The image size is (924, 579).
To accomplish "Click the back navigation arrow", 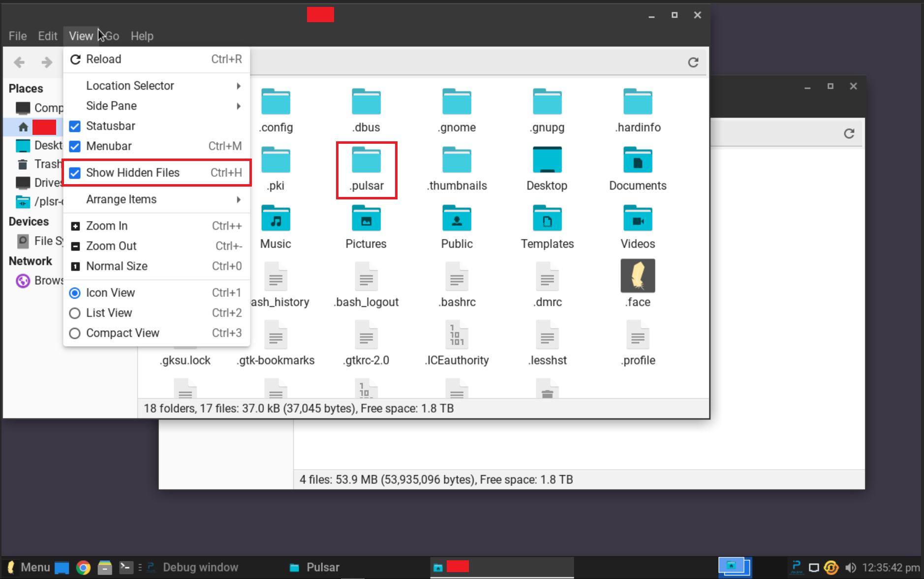I will click(x=19, y=62).
